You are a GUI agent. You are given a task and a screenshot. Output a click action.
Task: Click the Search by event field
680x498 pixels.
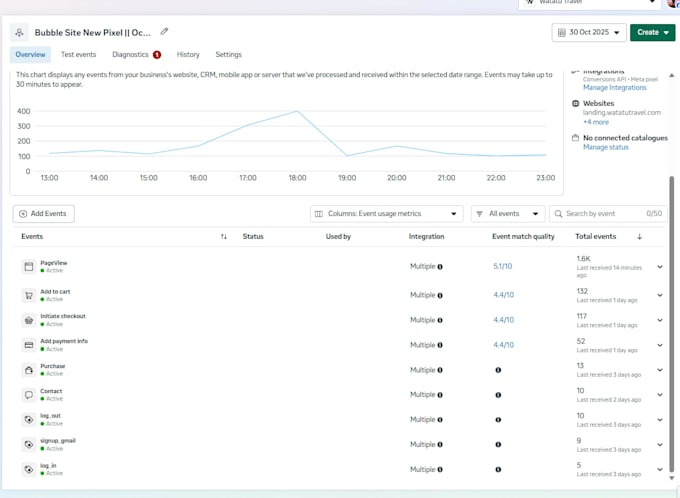(608, 214)
